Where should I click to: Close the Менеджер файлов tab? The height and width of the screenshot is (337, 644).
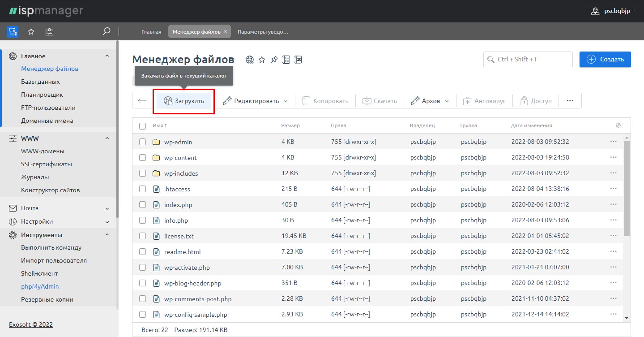point(226,32)
